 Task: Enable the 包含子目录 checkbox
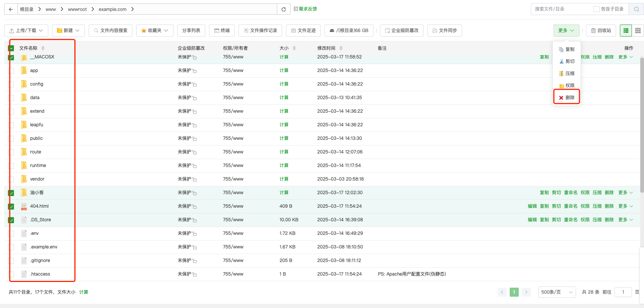click(596, 9)
